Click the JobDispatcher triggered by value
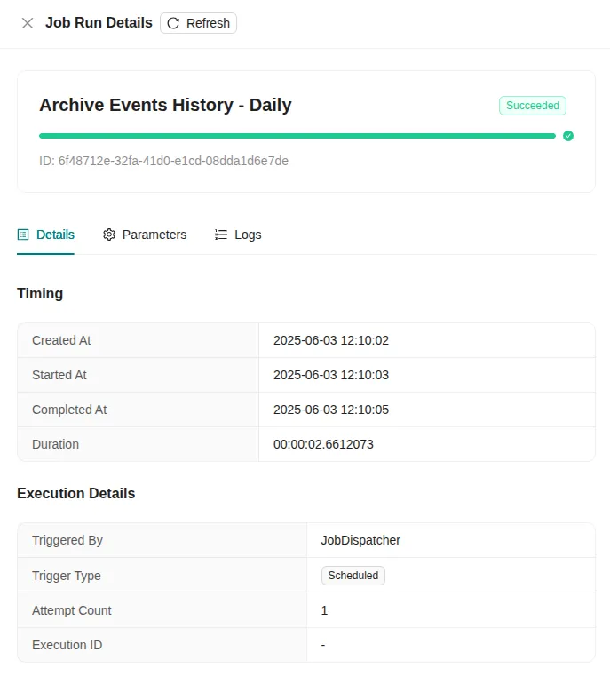This screenshot has height=700, width=610. 360,540
